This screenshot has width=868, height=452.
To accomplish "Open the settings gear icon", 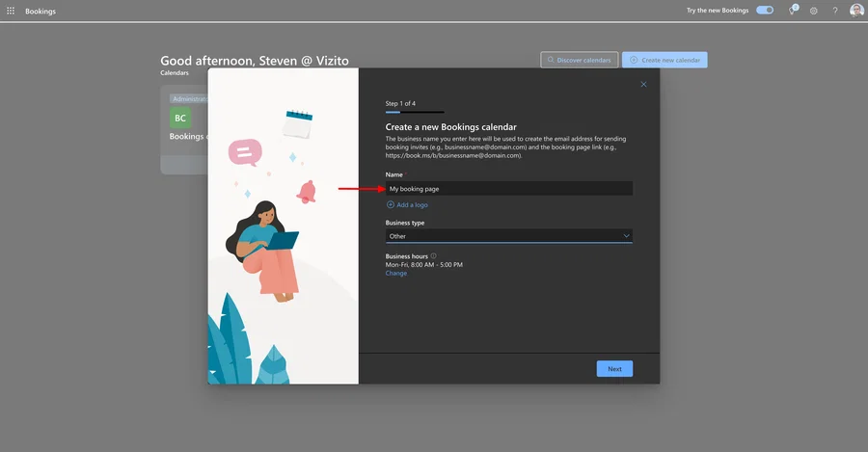I will (813, 11).
